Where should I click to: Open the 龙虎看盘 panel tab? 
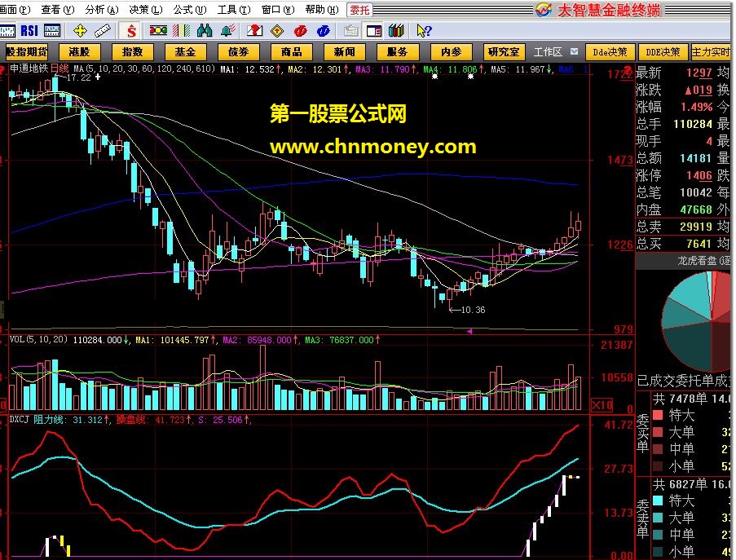[704, 261]
